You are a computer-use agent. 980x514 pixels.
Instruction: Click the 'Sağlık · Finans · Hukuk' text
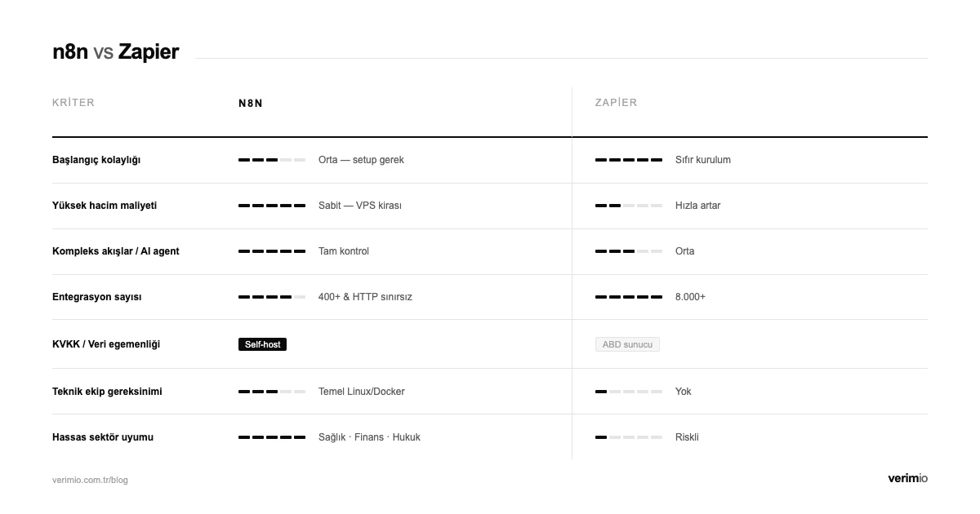pyautogui.click(x=369, y=437)
